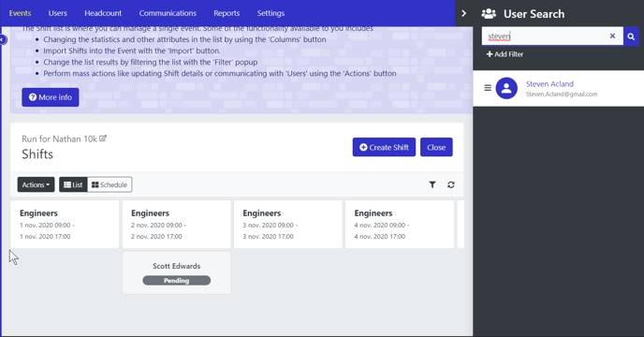
Task: Click the magnifier search button
Action: click(631, 37)
